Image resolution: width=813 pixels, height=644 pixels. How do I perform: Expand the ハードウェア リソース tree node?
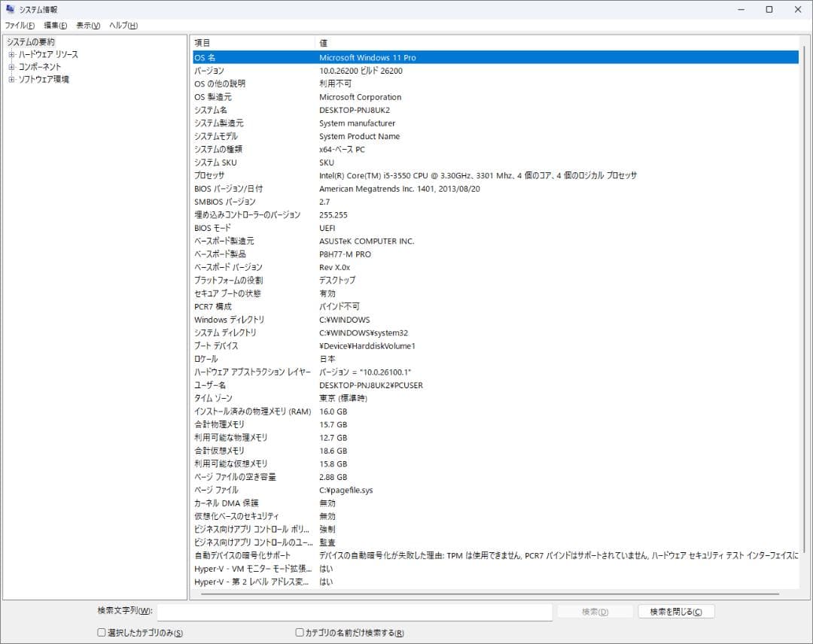(x=11, y=54)
